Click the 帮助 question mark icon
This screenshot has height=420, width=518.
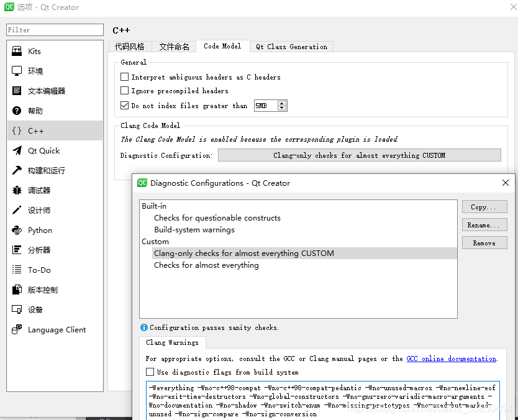[17, 111]
